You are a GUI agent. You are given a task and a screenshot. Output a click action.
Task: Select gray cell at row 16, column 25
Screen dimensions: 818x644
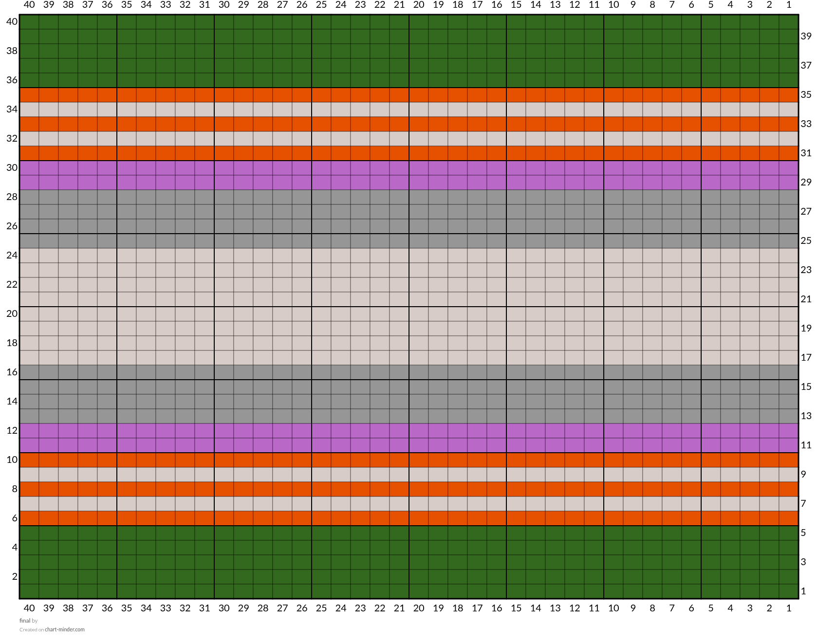[321, 372]
